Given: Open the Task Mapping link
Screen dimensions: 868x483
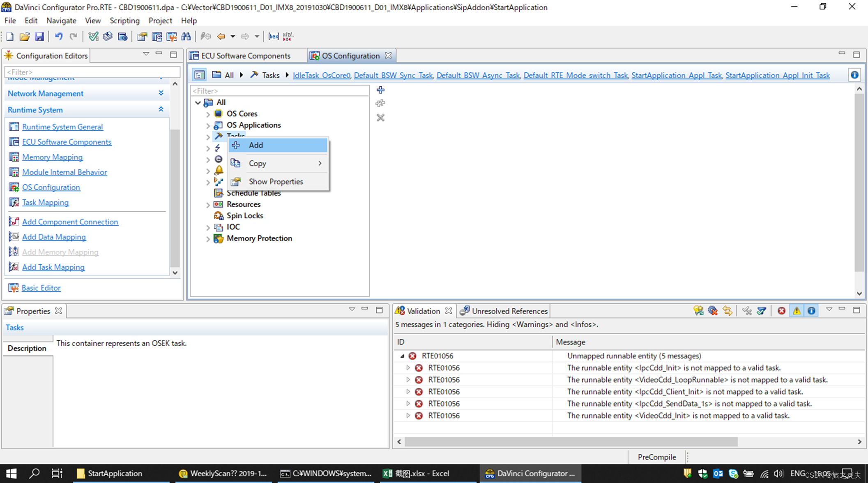Looking at the screenshot, I should [45, 202].
